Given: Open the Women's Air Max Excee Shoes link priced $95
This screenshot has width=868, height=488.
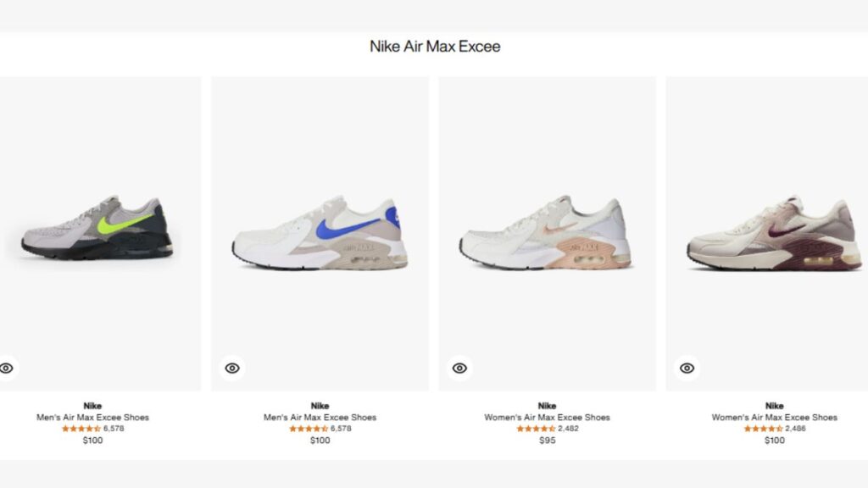Looking at the screenshot, I should tap(547, 417).
